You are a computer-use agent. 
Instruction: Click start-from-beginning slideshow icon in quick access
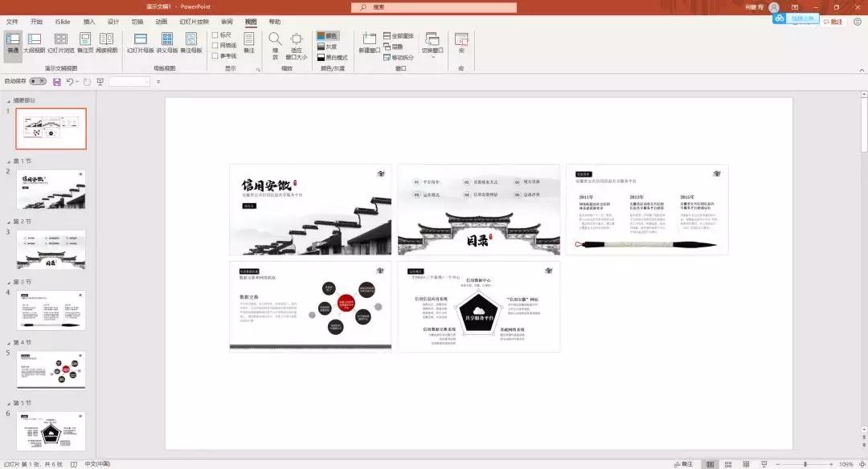[x=100, y=82]
